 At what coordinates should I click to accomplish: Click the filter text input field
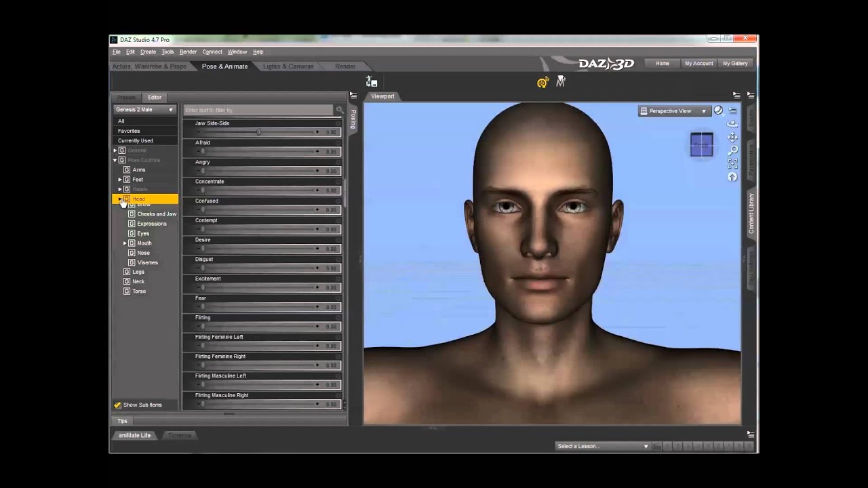258,110
